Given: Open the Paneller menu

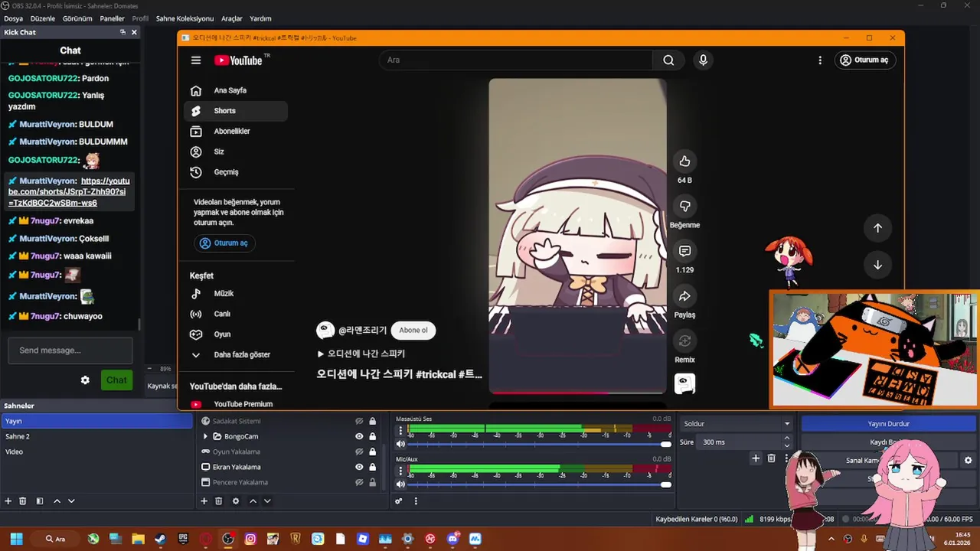Looking at the screenshot, I should tap(112, 18).
